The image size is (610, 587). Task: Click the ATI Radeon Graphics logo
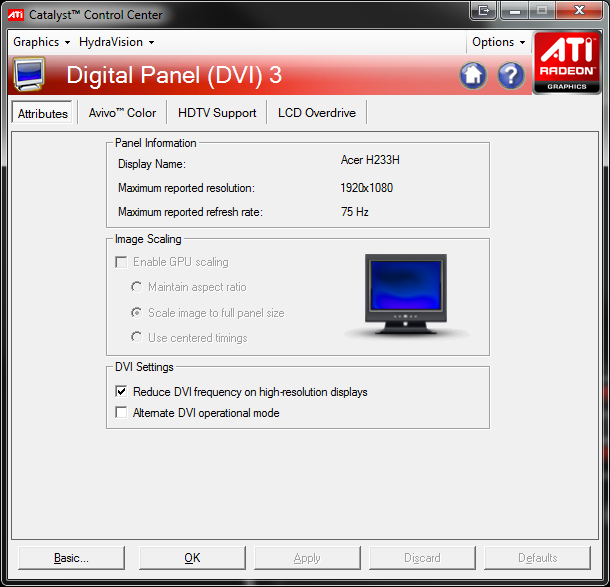[567, 64]
